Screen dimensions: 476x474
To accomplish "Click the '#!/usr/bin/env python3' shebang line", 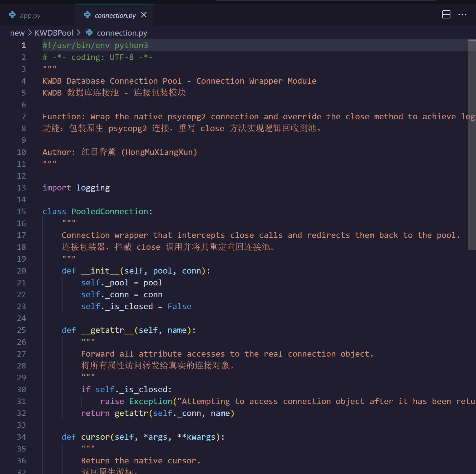I will pos(95,45).
